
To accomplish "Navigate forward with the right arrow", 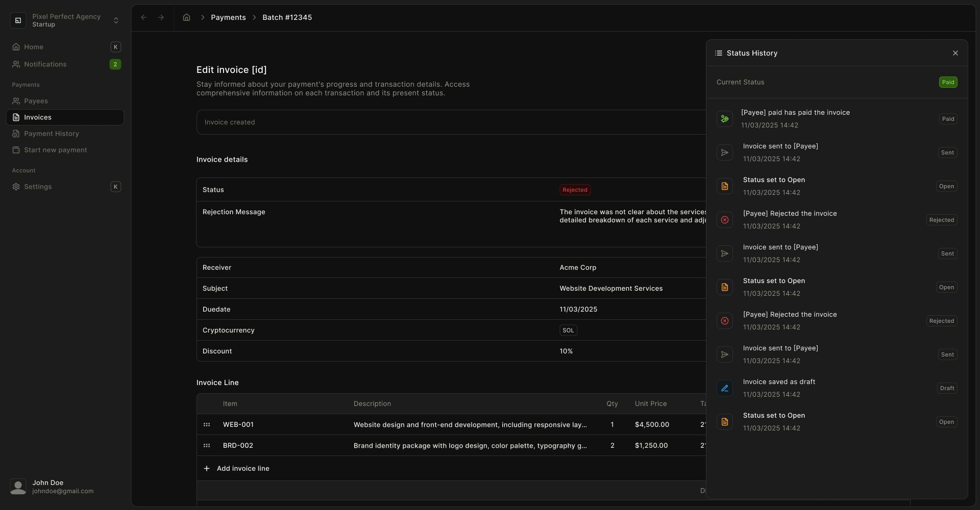I will pos(161,17).
